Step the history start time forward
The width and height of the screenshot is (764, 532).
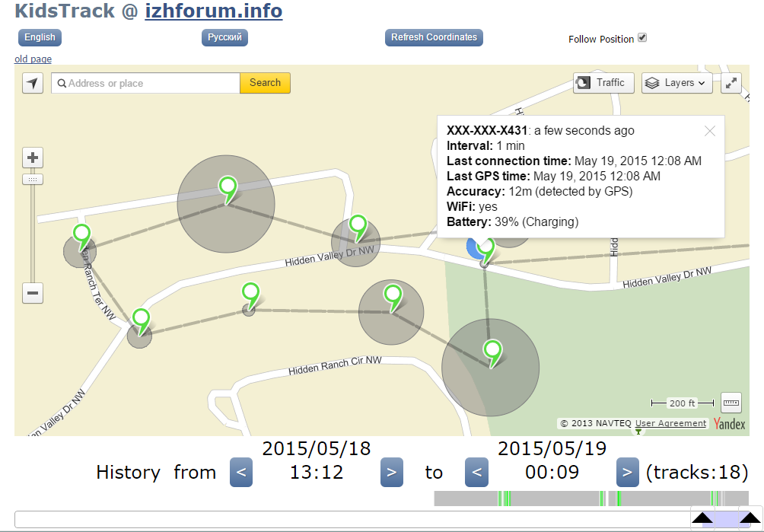(391, 473)
